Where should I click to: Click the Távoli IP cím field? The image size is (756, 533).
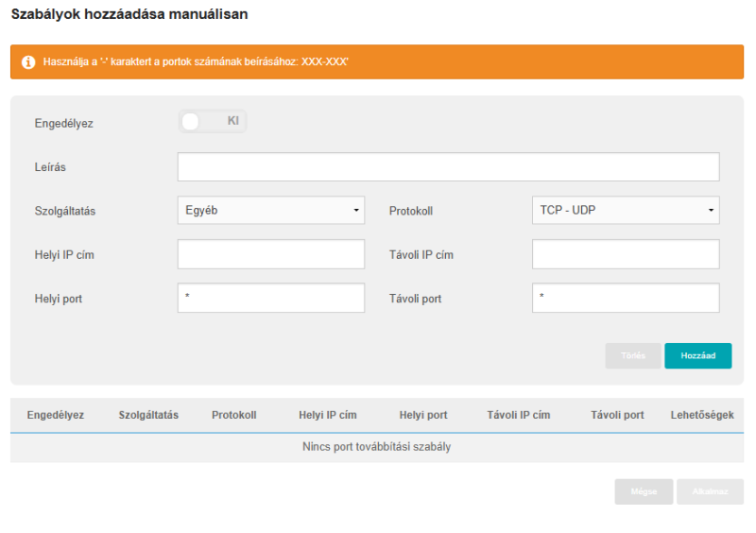tap(625, 254)
